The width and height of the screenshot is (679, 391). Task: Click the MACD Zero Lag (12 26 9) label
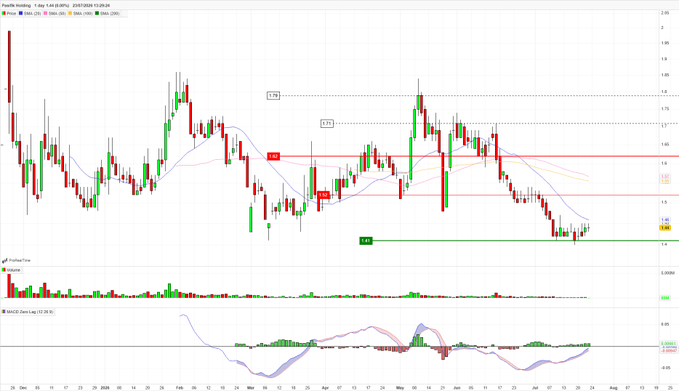point(29,311)
